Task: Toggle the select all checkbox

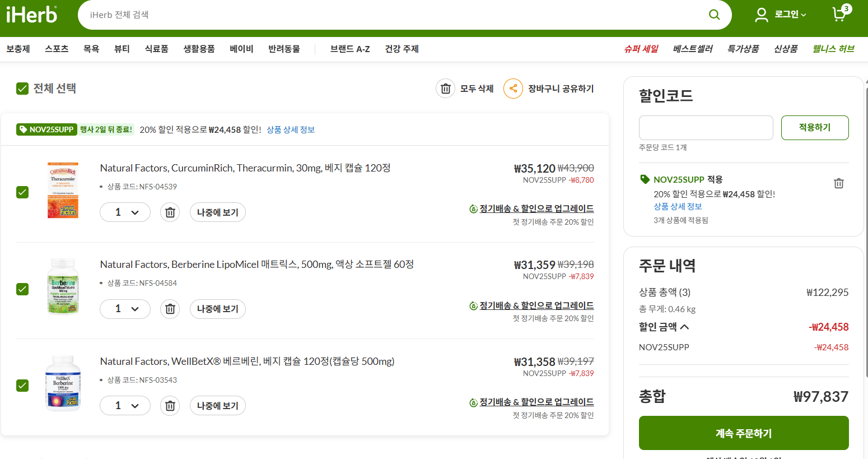Action: [x=22, y=89]
